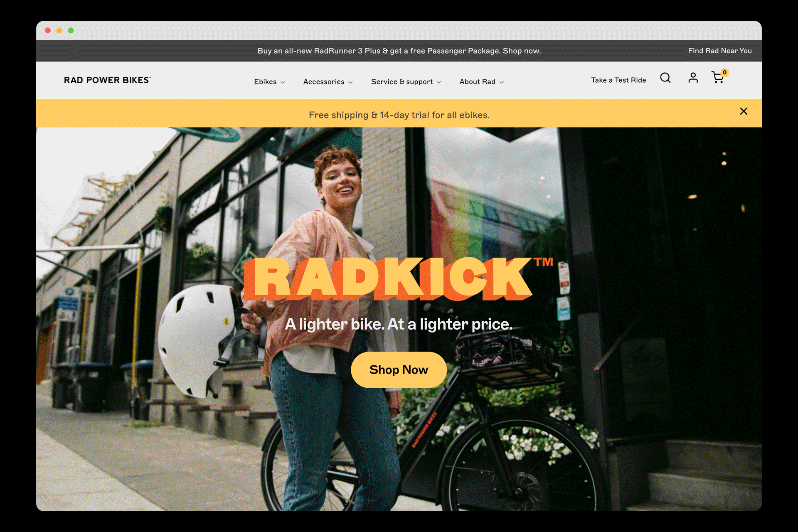The height and width of the screenshot is (532, 798).
Task: Open the search magnifier icon
Action: pyautogui.click(x=665, y=78)
